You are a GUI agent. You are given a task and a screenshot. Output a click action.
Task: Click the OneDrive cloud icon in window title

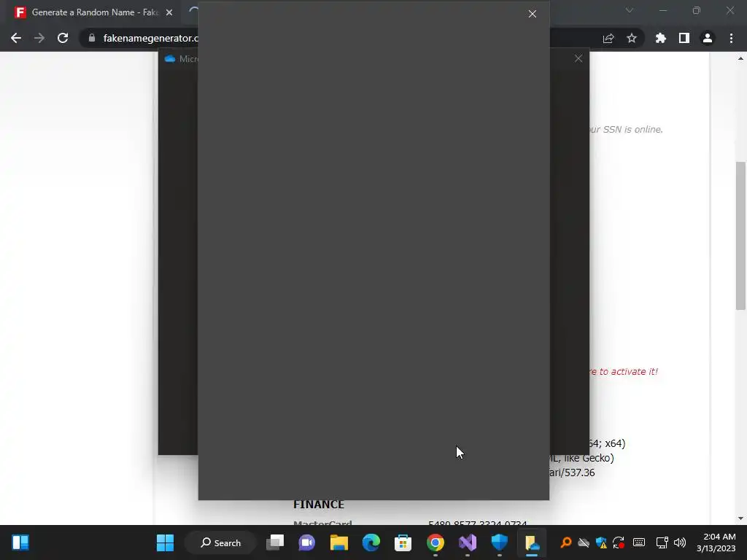(169, 58)
